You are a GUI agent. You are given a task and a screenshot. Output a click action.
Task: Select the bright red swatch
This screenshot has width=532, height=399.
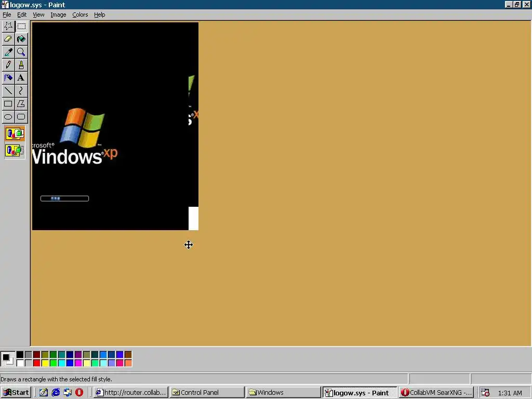click(x=37, y=363)
